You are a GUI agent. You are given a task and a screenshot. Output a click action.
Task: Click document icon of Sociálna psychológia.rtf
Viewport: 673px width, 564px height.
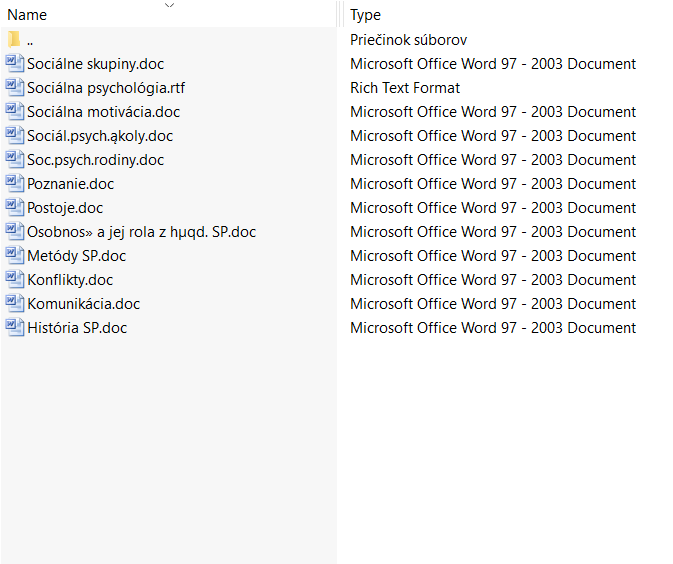(x=15, y=87)
